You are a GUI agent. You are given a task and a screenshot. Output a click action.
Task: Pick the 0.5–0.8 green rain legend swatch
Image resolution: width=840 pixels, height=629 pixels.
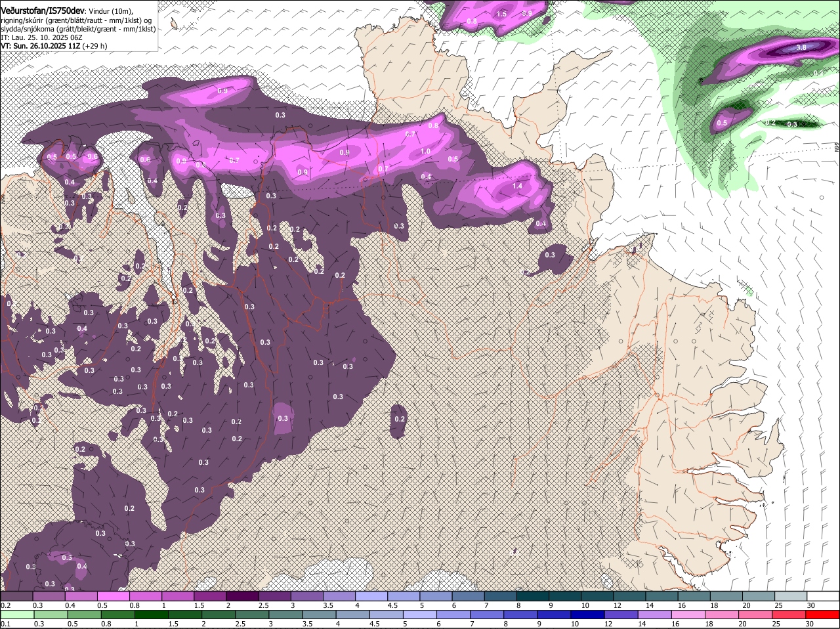coord(85,615)
